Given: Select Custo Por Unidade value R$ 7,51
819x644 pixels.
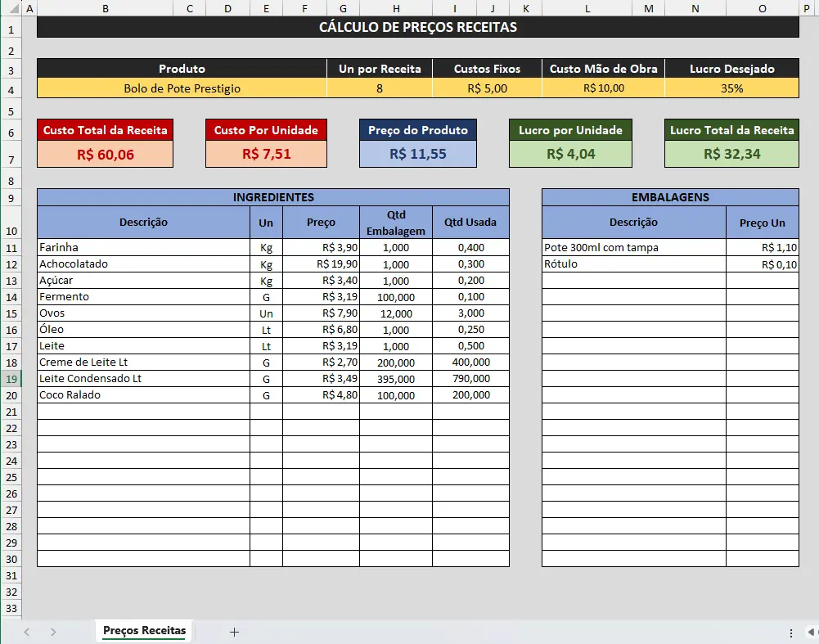Looking at the screenshot, I should (x=267, y=154).
